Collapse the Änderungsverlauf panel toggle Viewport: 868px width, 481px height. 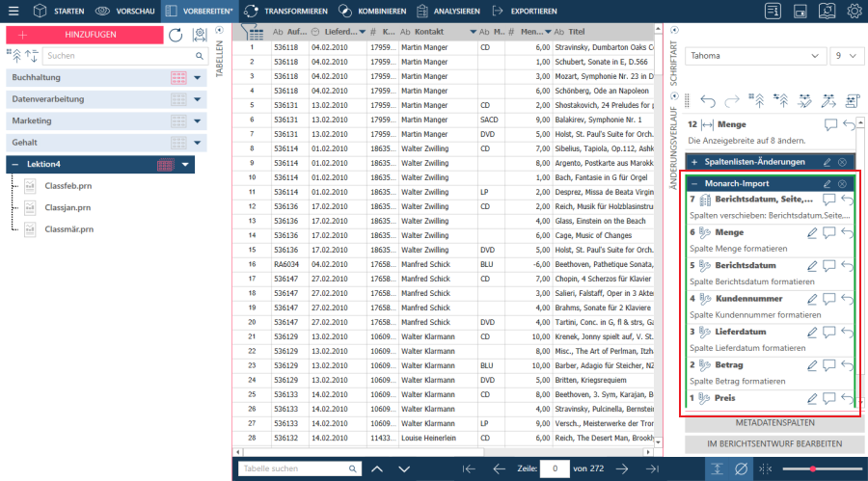point(674,96)
